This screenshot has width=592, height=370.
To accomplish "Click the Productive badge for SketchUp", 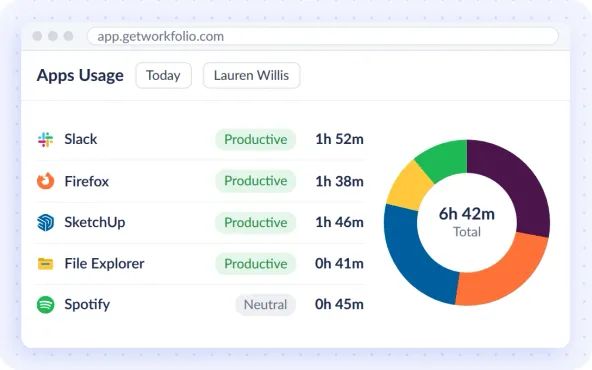I will (x=256, y=222).
